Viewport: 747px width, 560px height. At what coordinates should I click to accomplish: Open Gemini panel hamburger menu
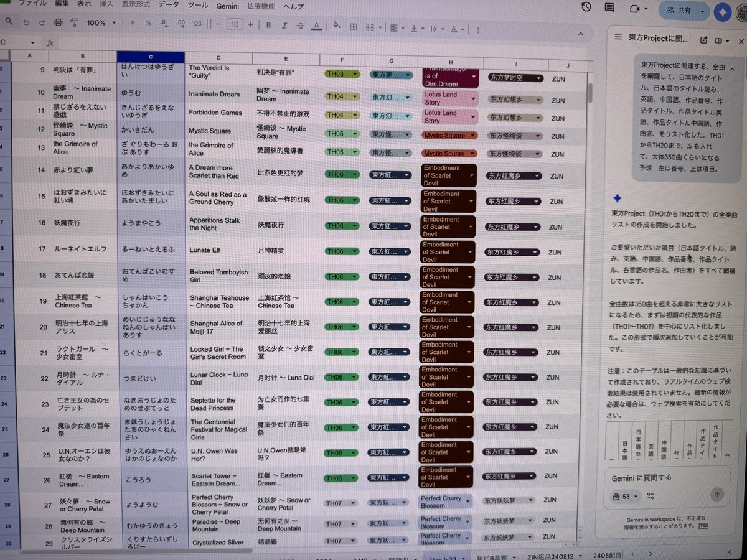[x=618, y=37]
